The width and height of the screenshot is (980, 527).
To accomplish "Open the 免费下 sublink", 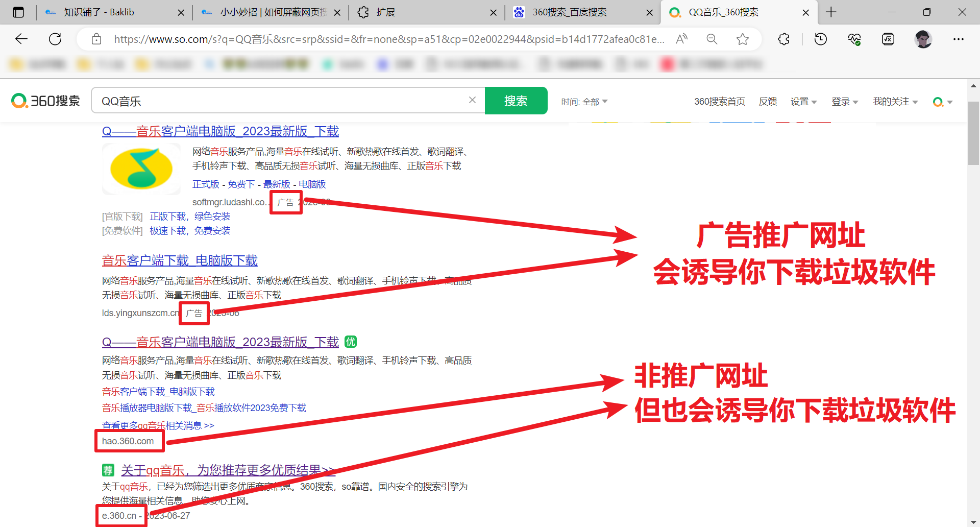I will click(x=241, y=184).
